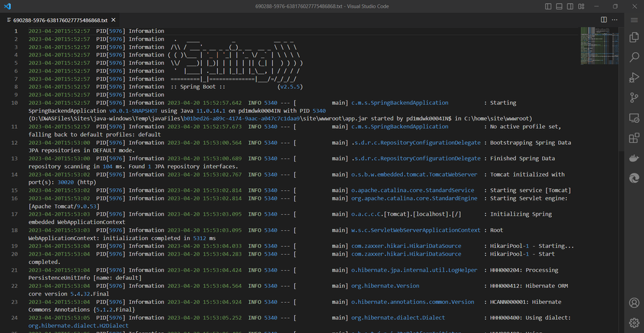Viewport: 644px width, 333px height.
Task: Open the Run and Debug view
Action: tap(634, 77)
